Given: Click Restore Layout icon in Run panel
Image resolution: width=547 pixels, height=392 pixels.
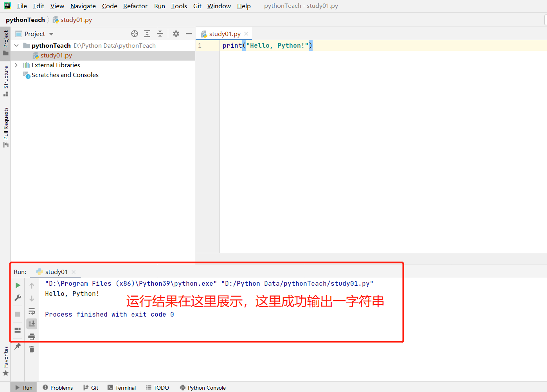Looking at the screenshot, I should point(18,330).
